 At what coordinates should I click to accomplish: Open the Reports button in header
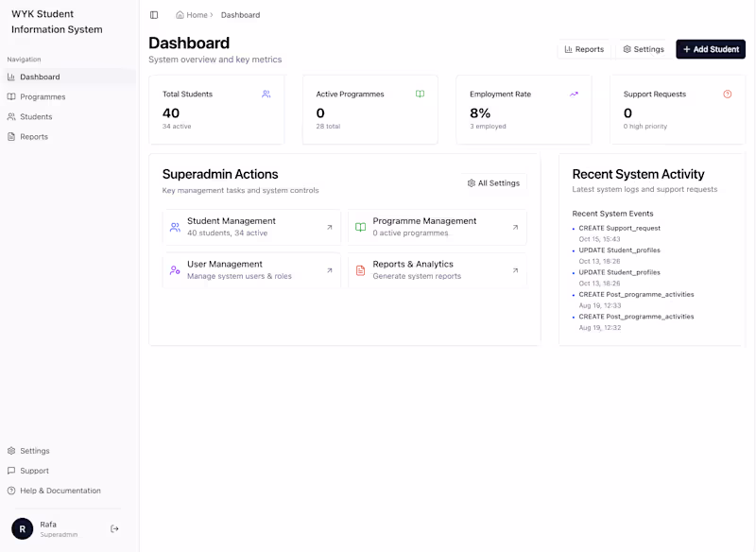point(584,49)
